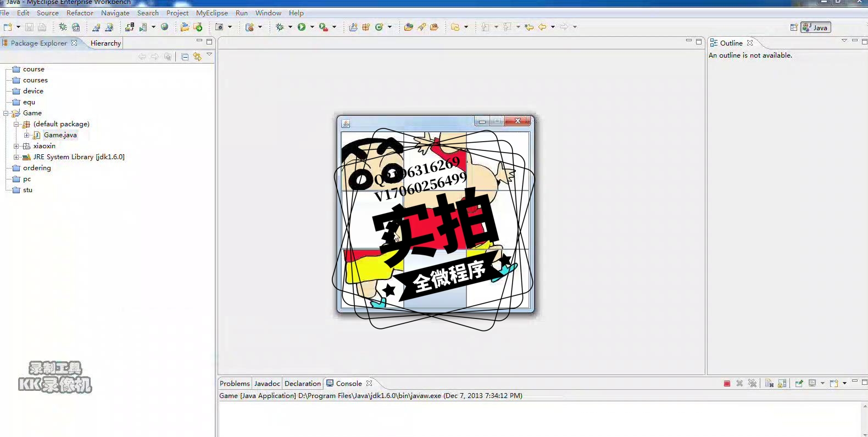Open the Navigate menu
The image size is (868, 437).
[115, 13]
